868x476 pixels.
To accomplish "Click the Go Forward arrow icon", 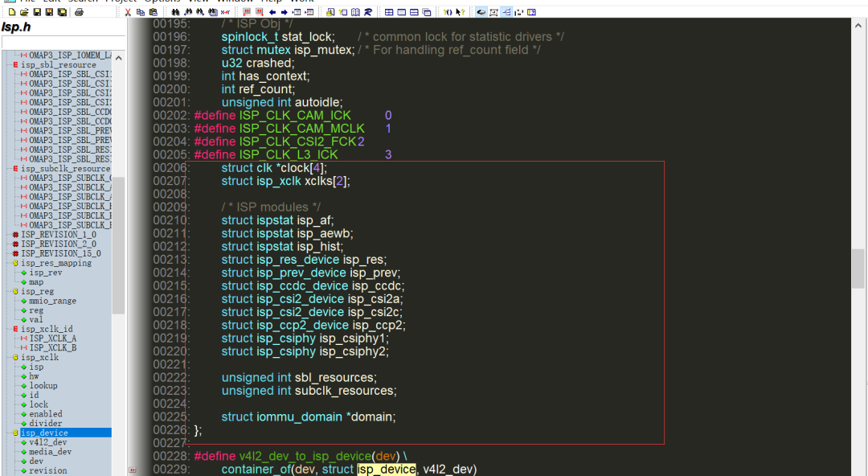I will coord(285,12).
